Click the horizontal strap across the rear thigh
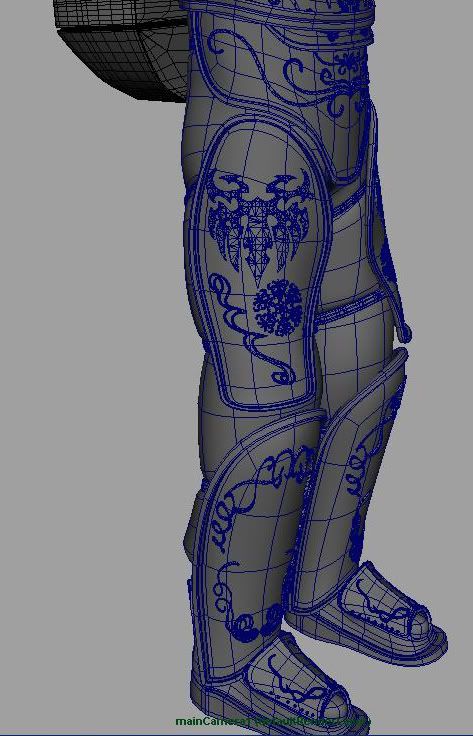This screenshot has width=473, height=736. click(x=350, y=308)
